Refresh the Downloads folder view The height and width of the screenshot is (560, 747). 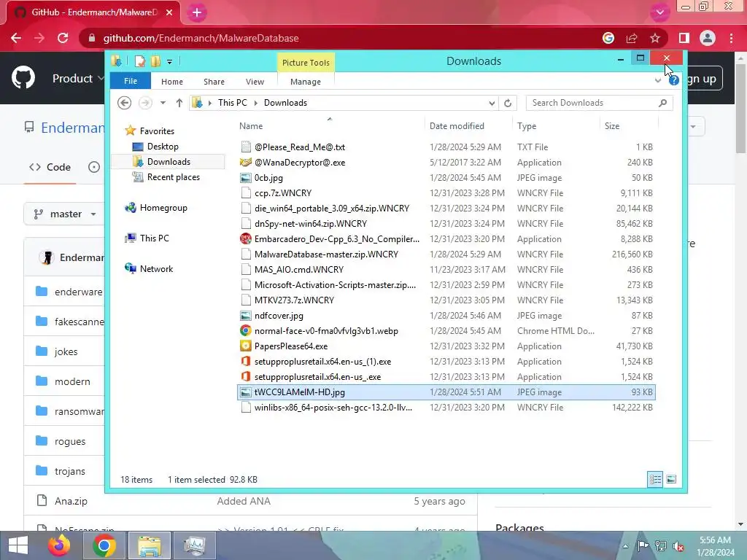(508, 103)
